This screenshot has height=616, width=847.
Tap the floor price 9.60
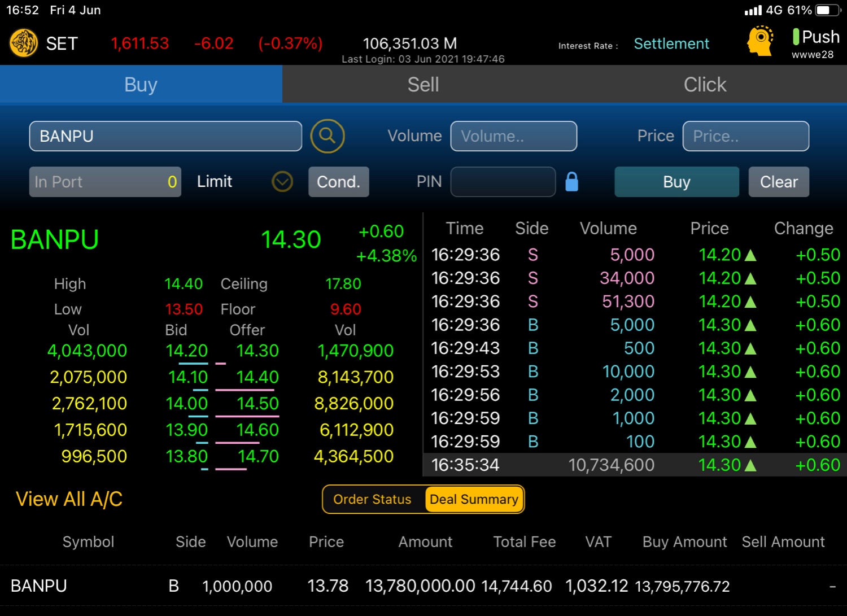pos(346,309)
